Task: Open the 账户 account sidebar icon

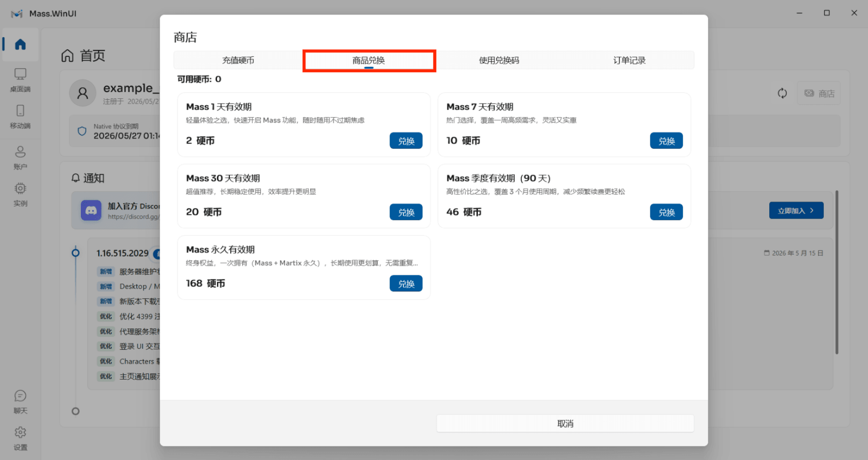Action: pyautogui.click(x=20, y=158)
